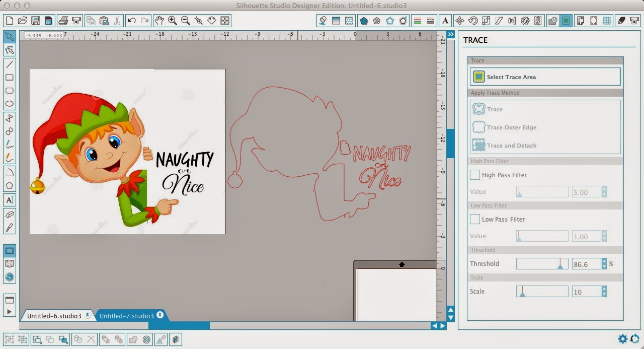644x349 pixels.
Task: Enable the Low Pass Filter checkbox
Action: tap(474, 219)
